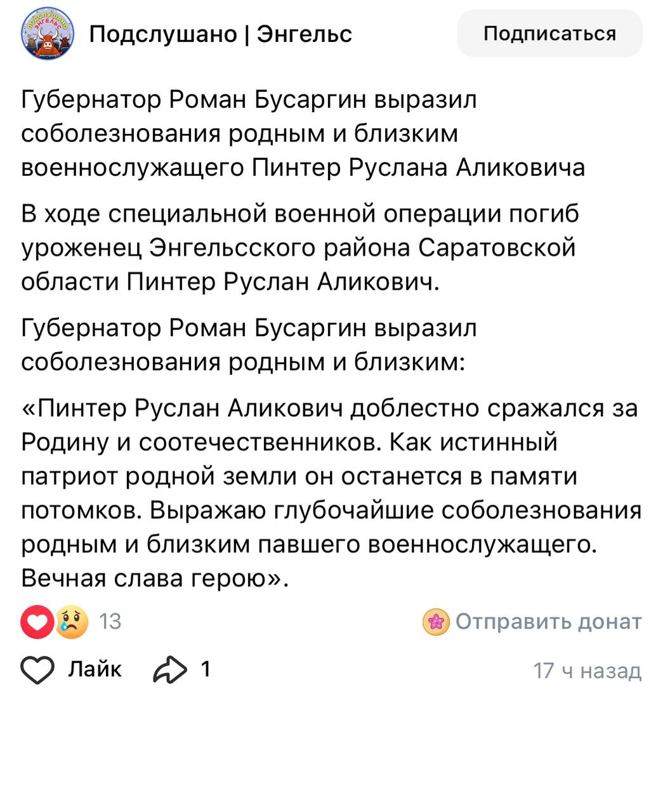Click the crying face reaction emoji
The height and width of the screenshot is (812, 663).
pyautogui.click(x=71, y=622)
